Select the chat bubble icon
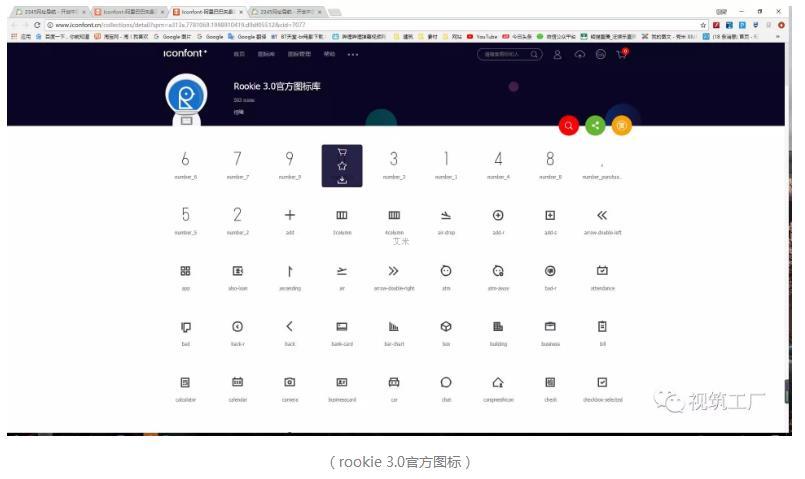This screenshot has width=805, height=479. (446, 382)
